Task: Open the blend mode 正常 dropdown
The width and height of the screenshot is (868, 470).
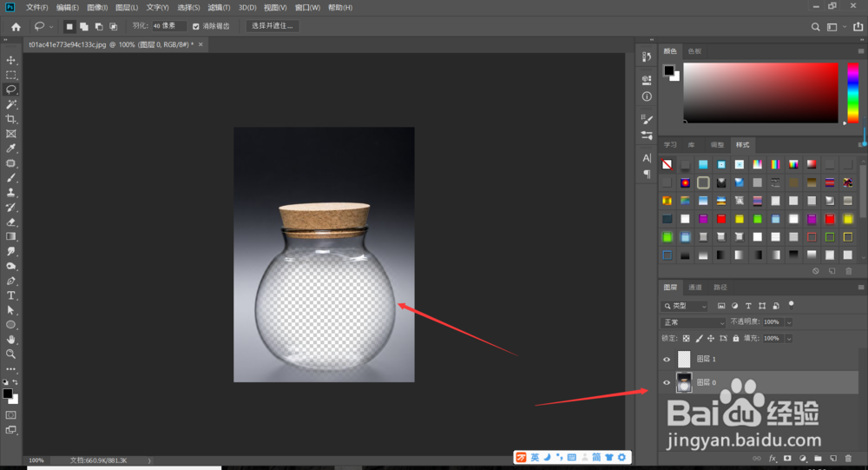Action: point(694,322)
